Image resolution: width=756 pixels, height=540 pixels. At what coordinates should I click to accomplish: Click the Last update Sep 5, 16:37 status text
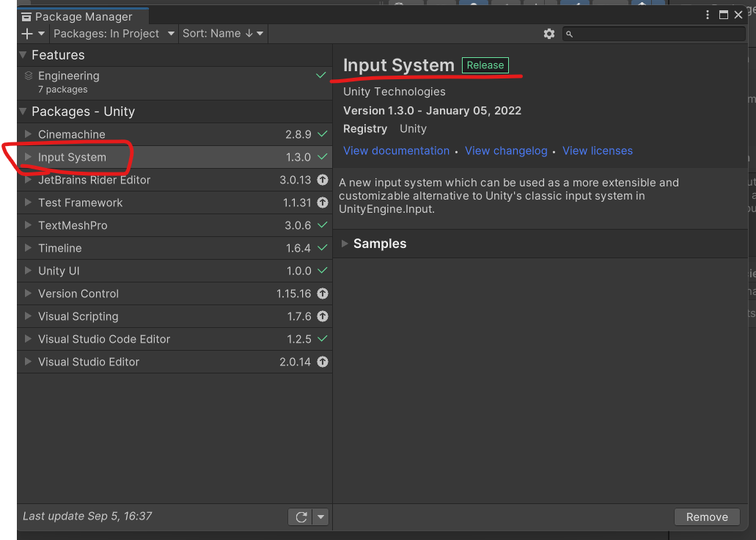pos(87,516)
